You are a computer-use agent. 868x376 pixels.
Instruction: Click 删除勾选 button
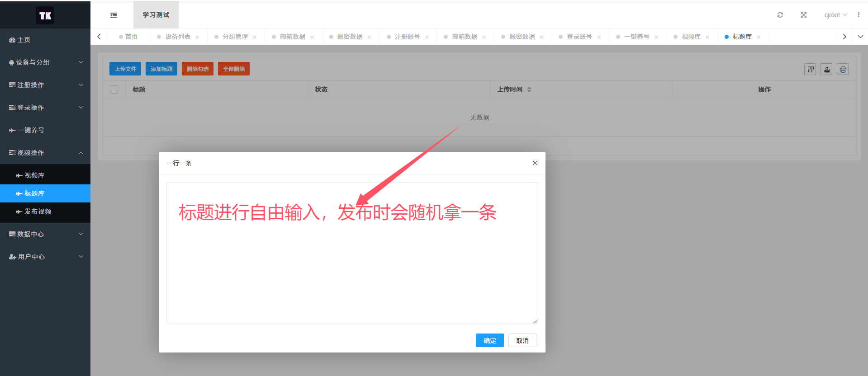coord(198,69)
